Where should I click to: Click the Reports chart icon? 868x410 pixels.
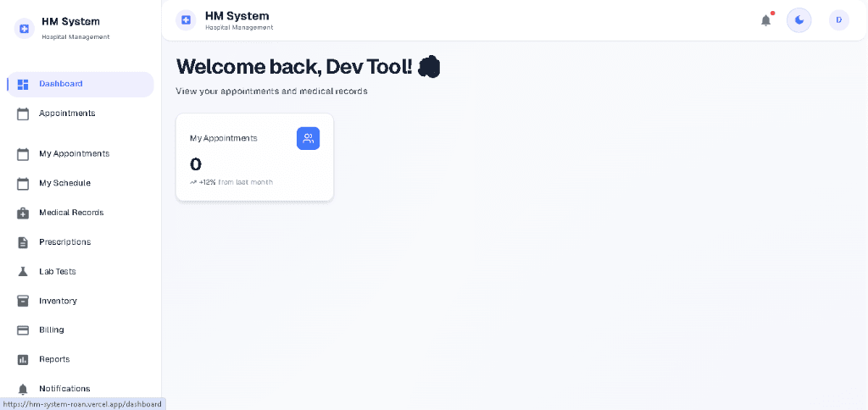point(23,359)
